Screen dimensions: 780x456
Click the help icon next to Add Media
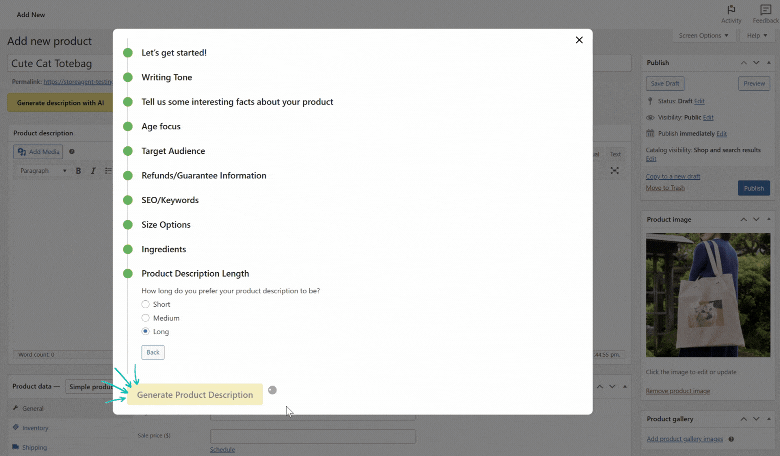tap(72, 152)
